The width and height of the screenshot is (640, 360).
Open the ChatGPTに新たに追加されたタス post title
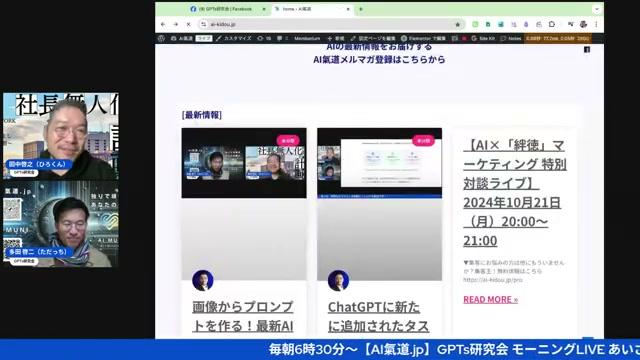[378, 317]
